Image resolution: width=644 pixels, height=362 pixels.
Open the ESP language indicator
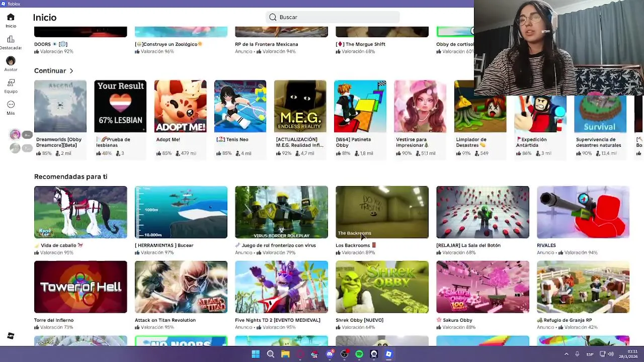pos(590,354)
